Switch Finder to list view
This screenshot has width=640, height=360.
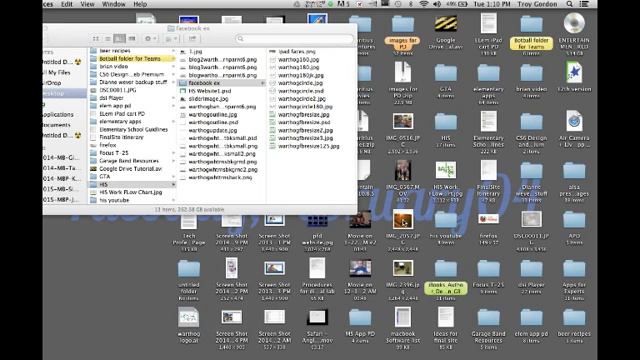(107, 38)
